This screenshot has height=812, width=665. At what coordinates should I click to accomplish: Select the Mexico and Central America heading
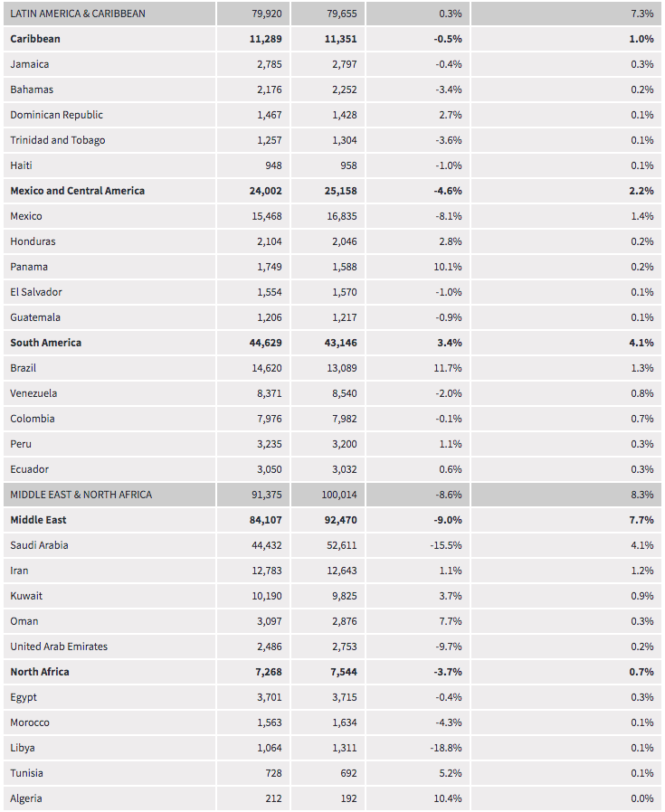(77, 191)
